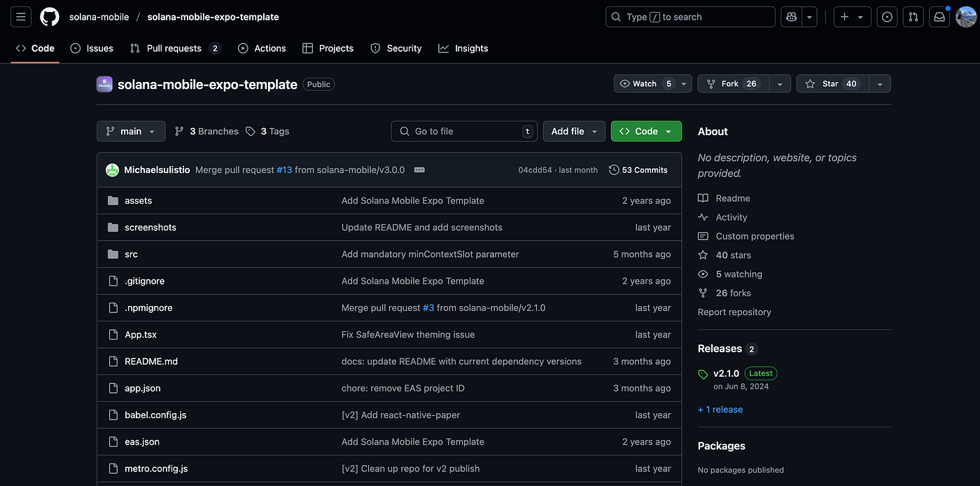
Task: Open the Releases heading link
Action: [x=720, y=349]
